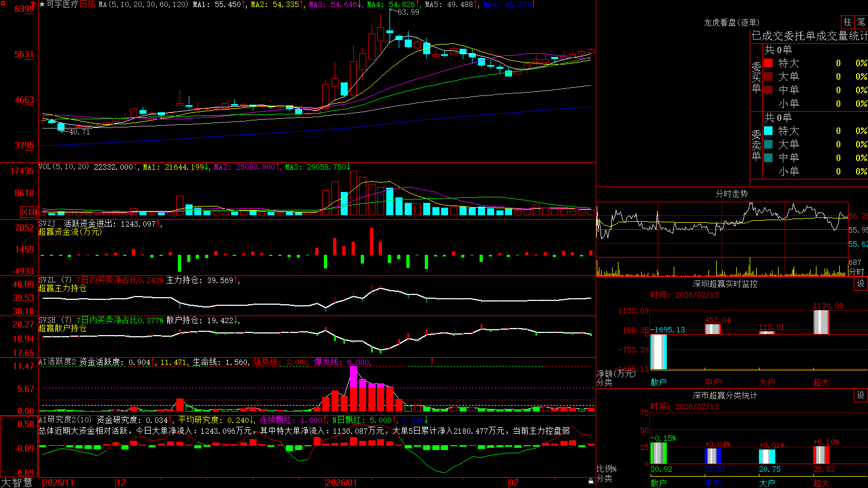Click the 已成交委托单成交量统计 header
868x488 pixels.
coord(809,36)
